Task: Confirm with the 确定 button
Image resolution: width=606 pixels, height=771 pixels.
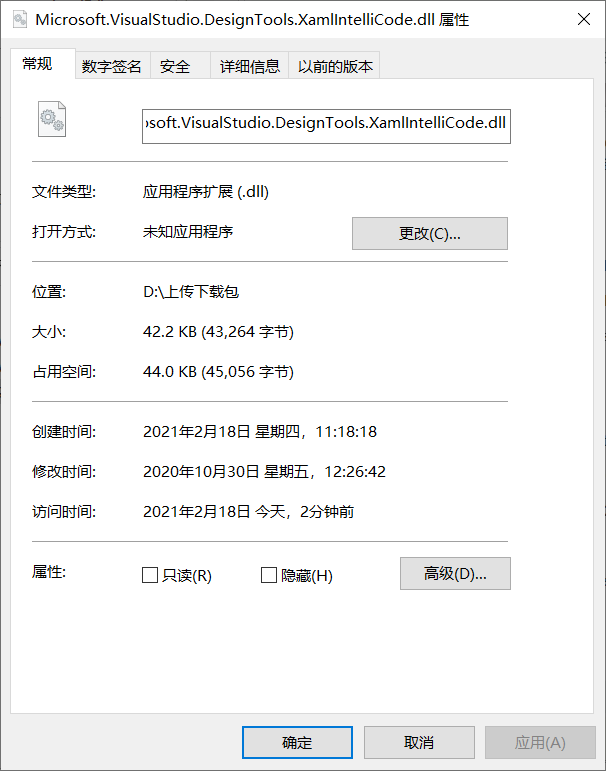Action: pos(297,742)
